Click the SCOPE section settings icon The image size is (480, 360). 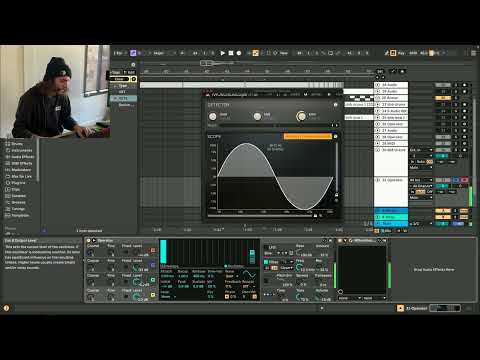coord(335,136)
